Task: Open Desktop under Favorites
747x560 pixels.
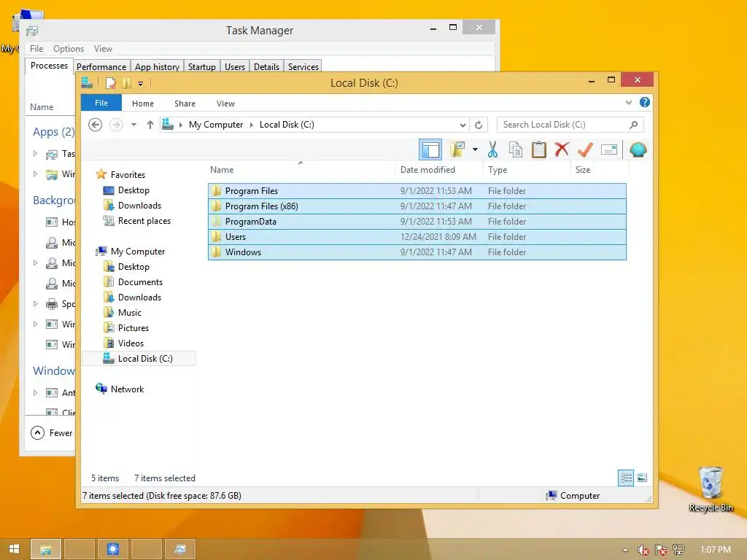Action: (133, 190)
